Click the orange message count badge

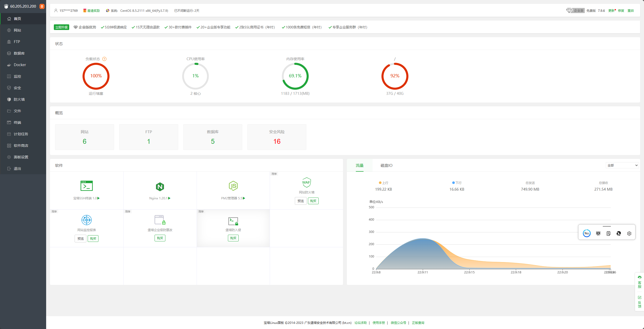tap(42, 6)
